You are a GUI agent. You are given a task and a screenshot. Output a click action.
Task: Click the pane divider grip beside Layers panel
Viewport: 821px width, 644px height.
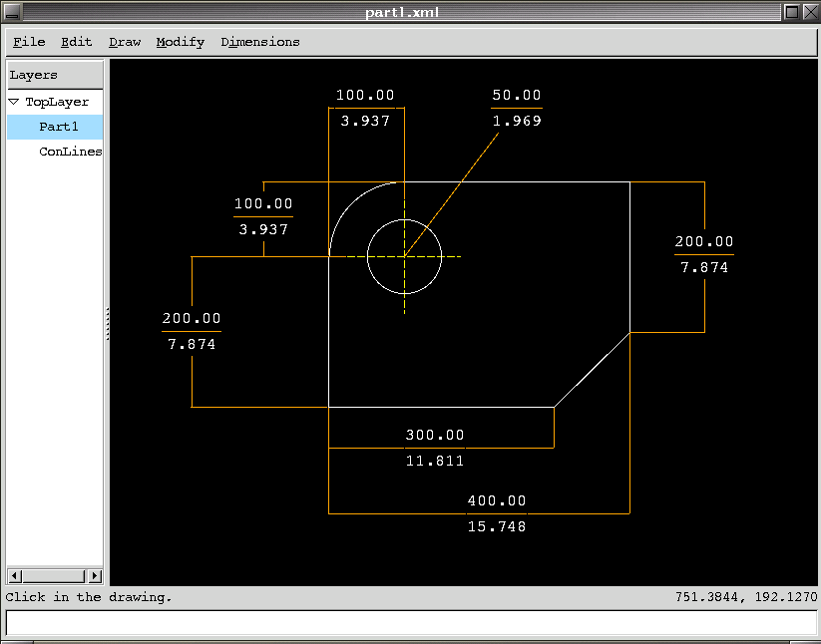(x=107, y=325)
